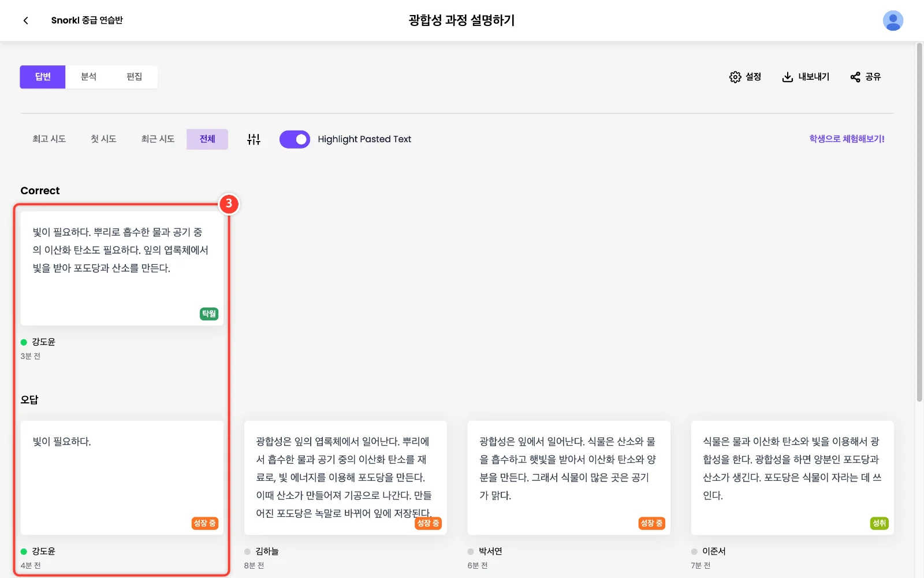Switch to the 분석 tab
This screenshot has height=578, width=924.
(88, 77)
